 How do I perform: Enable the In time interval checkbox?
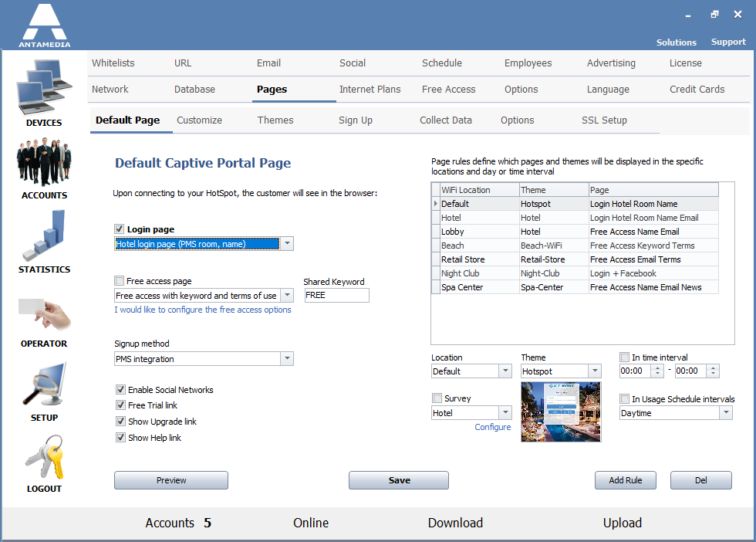(624, 357)
